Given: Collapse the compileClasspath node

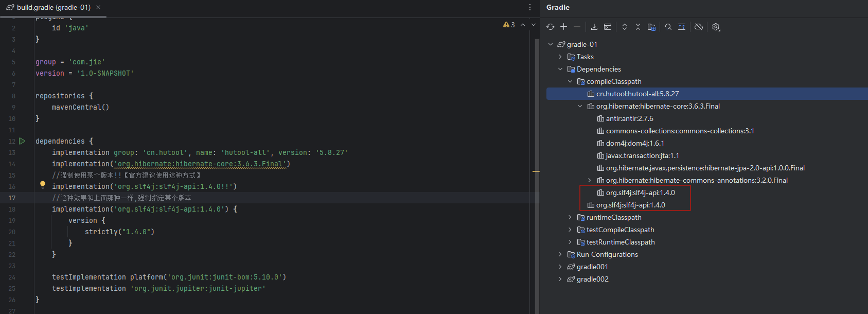Looking at the screenshot, I should [x=570, y=81].
